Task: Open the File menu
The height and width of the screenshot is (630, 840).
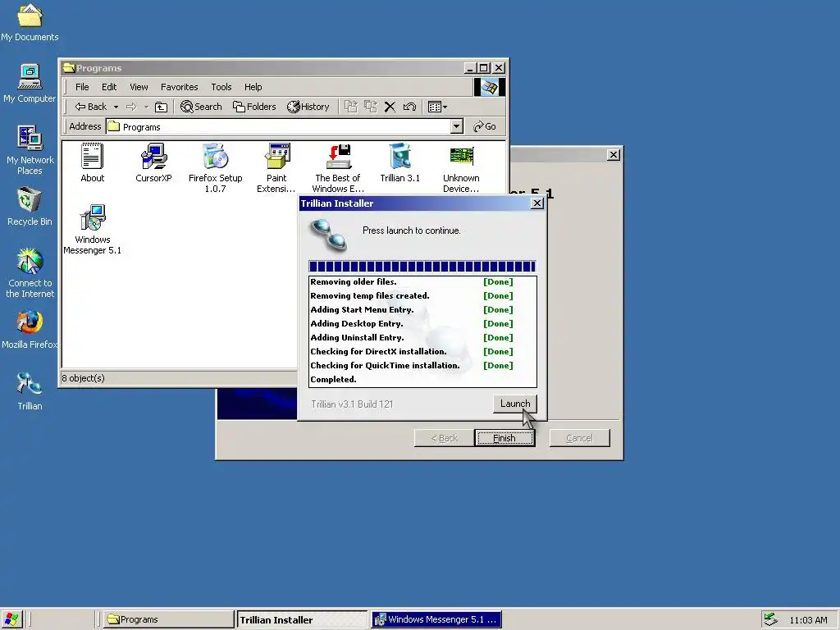Action: (82, 87)
